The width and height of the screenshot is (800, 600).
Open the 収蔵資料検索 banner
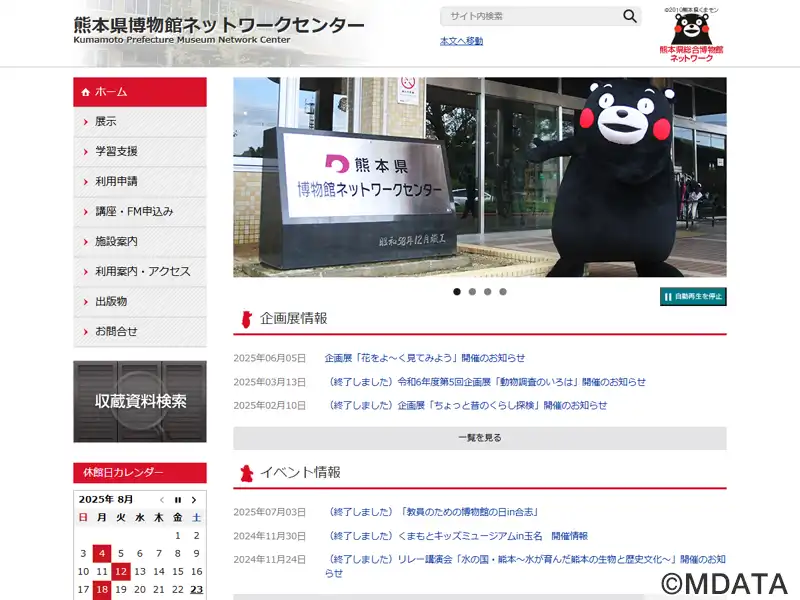click(140, 402)
